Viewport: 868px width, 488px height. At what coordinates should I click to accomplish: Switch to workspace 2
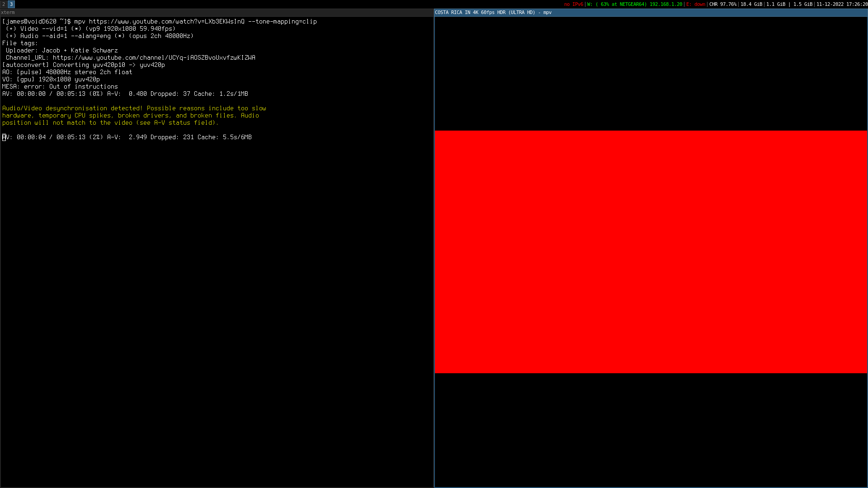4,4
